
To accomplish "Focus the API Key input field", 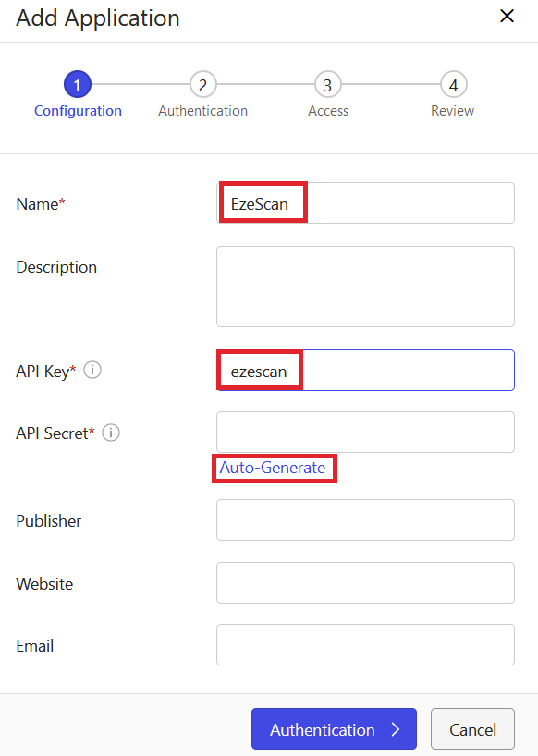I will pos(365,371).
